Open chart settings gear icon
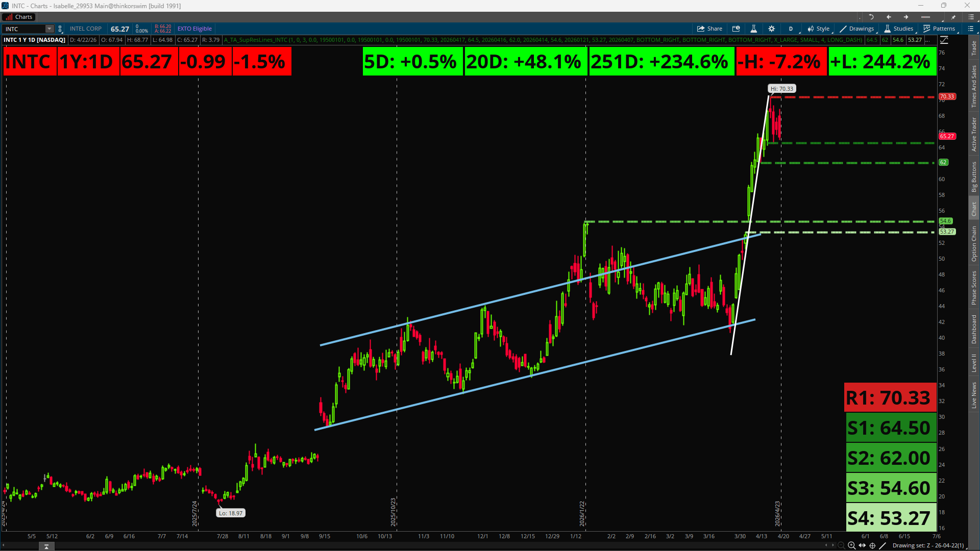 [x=772, y=29]
